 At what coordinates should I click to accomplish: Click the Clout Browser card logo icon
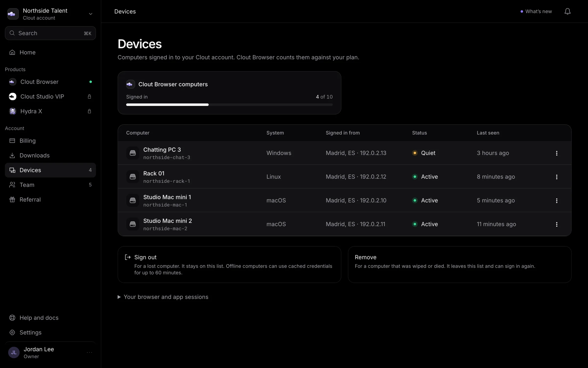point(130,84)
